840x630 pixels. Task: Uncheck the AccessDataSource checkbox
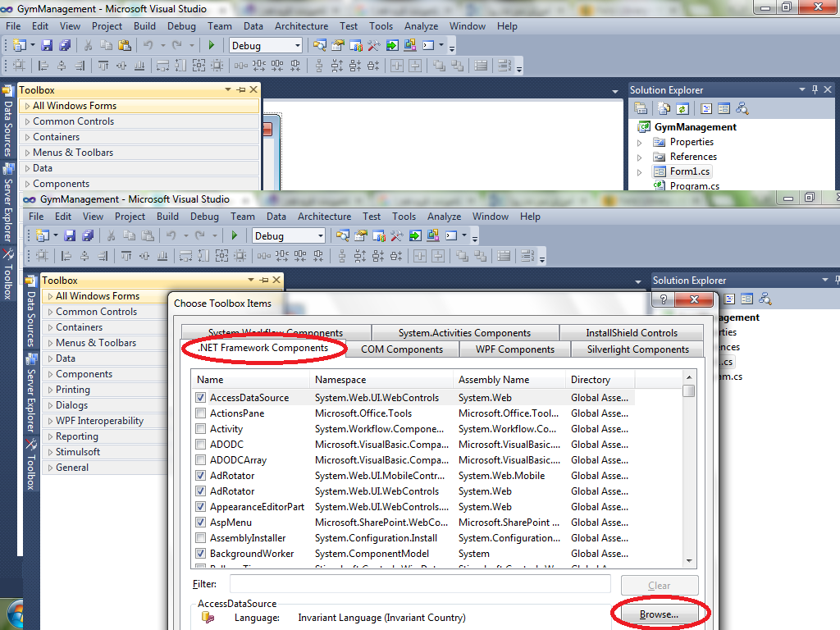[x=200, y=398]
